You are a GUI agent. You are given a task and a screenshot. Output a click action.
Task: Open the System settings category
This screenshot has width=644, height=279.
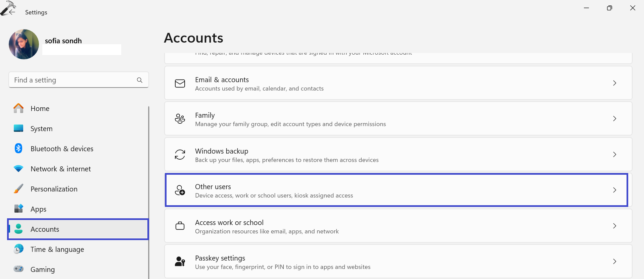[x=41, y=129]
